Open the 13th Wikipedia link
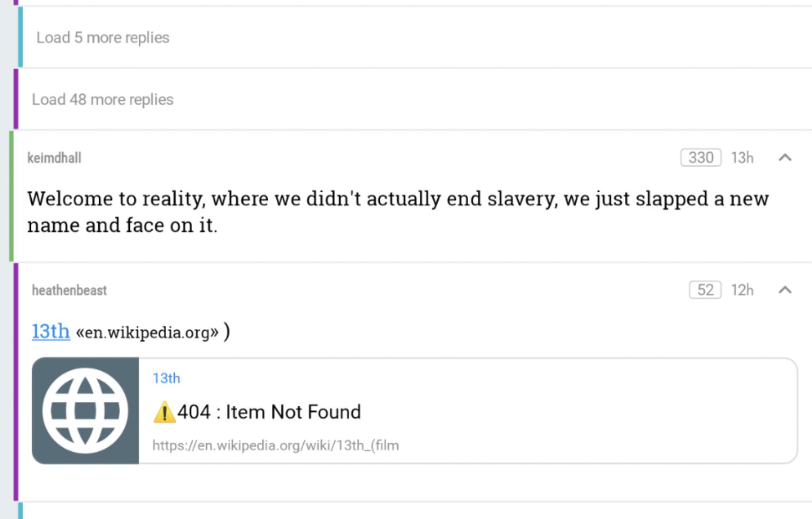This screenshot has height=519, width=812. click(50, 331)
